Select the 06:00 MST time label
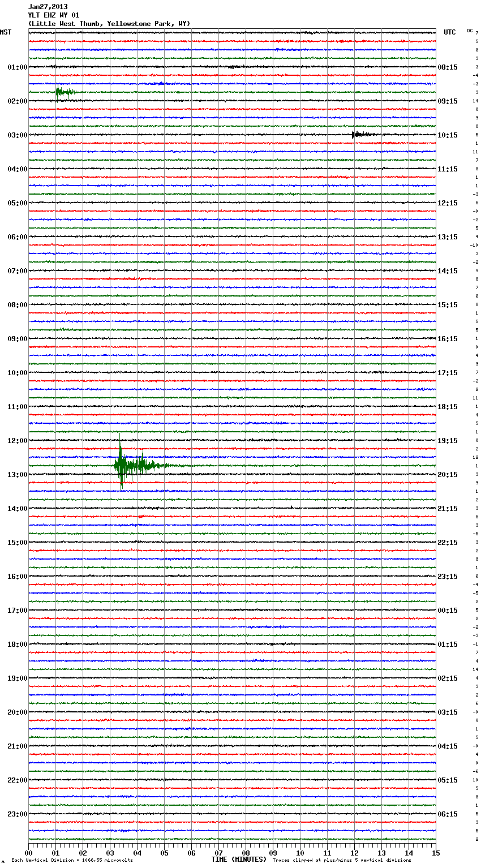The width and height of the screenshot is (481, 868). pos(17,237)
